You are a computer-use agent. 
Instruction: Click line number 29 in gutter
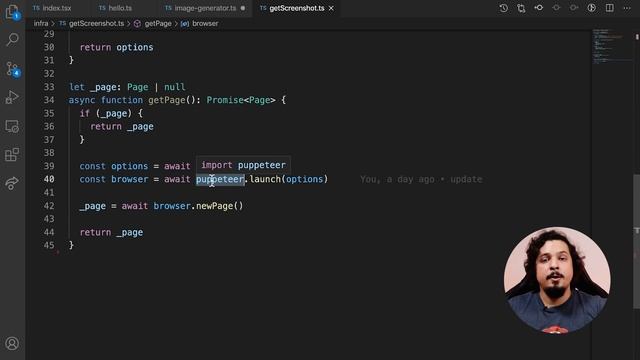(x=49, y=34)
